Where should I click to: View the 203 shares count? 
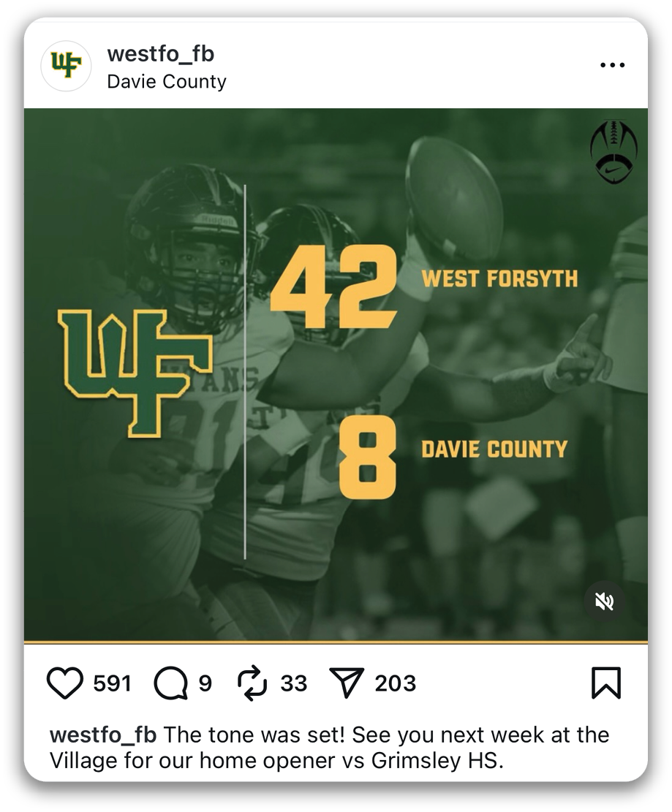[x=396, y=683]
